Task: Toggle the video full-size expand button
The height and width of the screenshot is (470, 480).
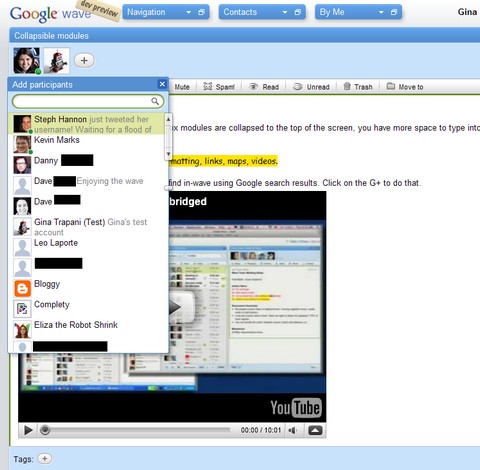Action: [315, 430]
